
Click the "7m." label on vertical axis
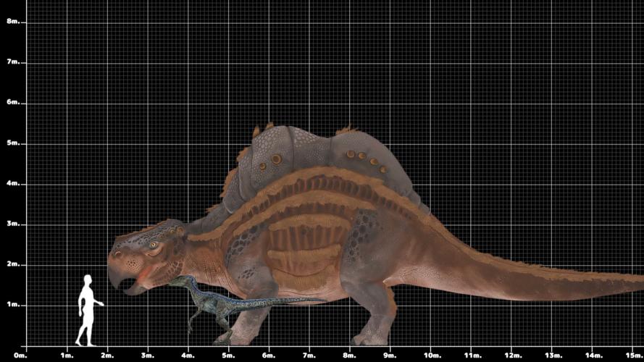click(x=13, y=62)
